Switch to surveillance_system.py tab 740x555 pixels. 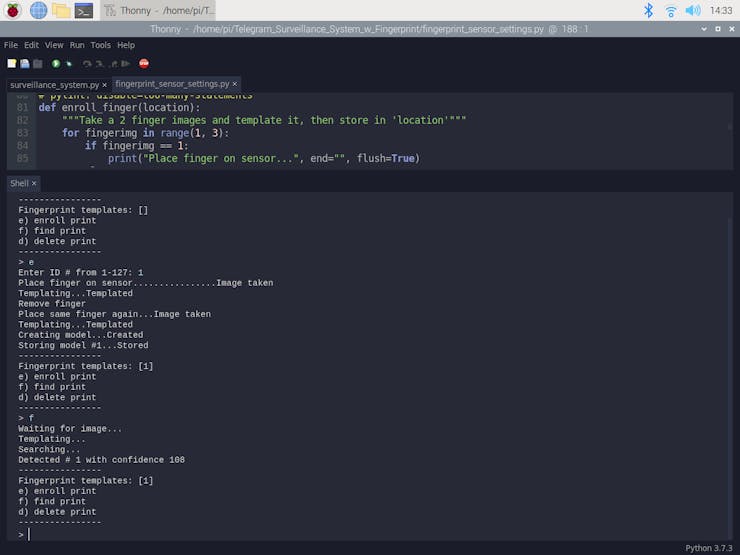pos(54,85)
